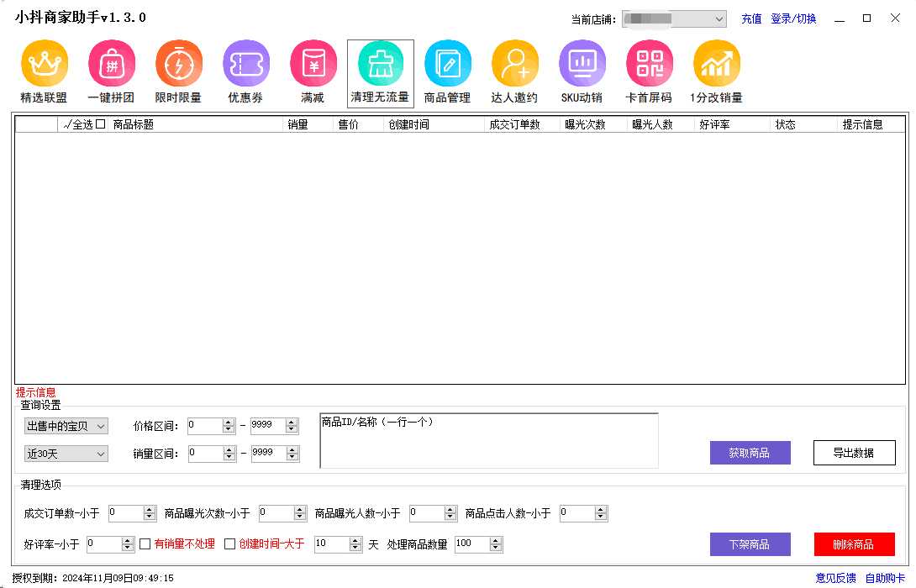Select the 优惠券 coupon icon
Viewport: 916px width, 588px height.
point(245,64)
